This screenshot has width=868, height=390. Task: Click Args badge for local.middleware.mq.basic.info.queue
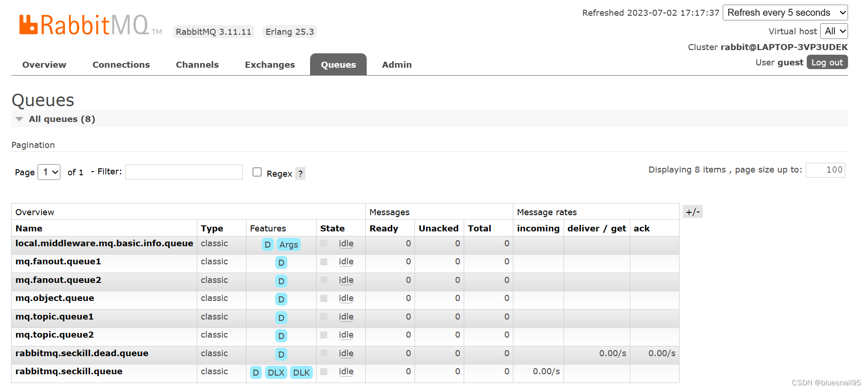(x=289, y=244)
